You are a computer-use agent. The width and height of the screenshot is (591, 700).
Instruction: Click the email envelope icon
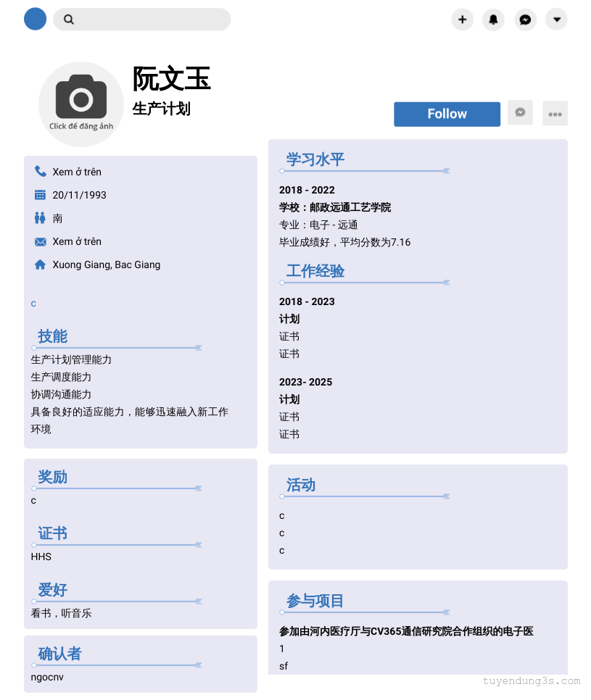coord(40,241)
